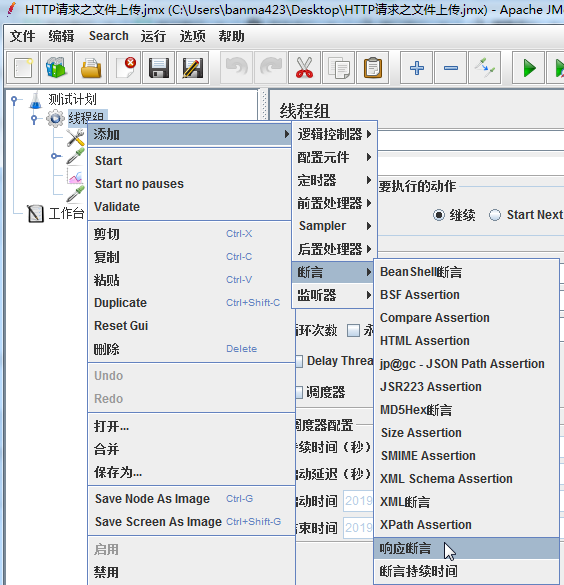This screenshot has height=585, width=564.
Task: Expand the 定时器 submenu
Action: coord(334,180)
